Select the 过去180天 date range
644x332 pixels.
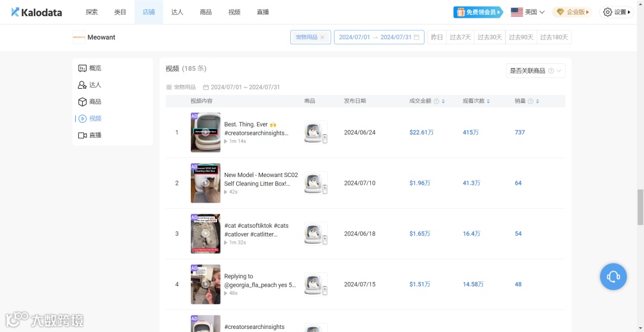point(554,38)
